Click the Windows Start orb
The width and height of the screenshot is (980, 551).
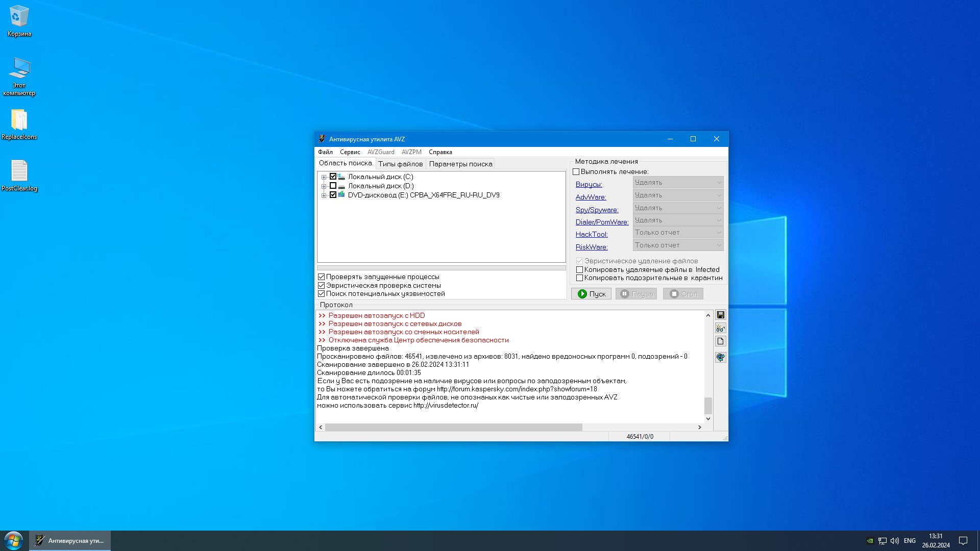click(x=14, y=540)
